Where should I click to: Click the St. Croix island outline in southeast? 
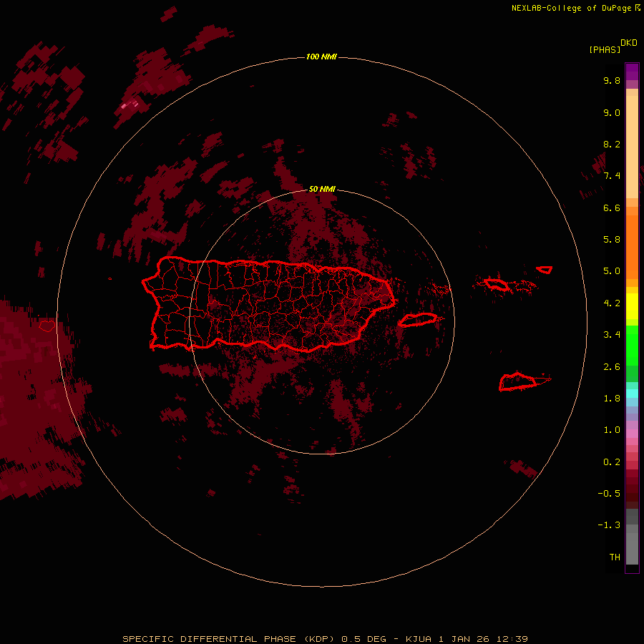[x=517, y=382]
